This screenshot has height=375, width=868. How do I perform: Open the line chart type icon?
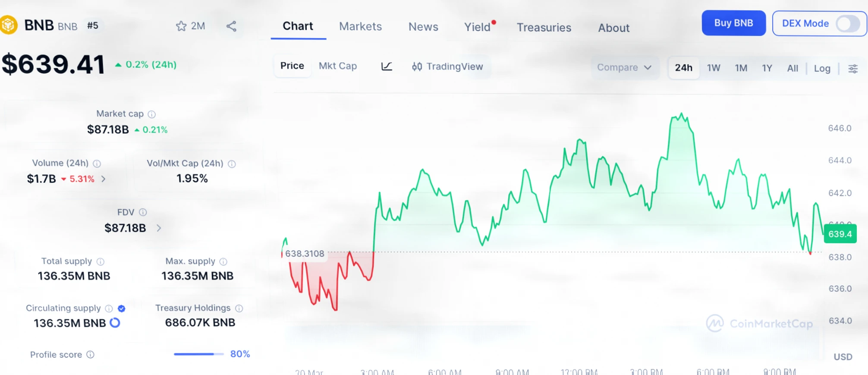[x=387, y=66]
